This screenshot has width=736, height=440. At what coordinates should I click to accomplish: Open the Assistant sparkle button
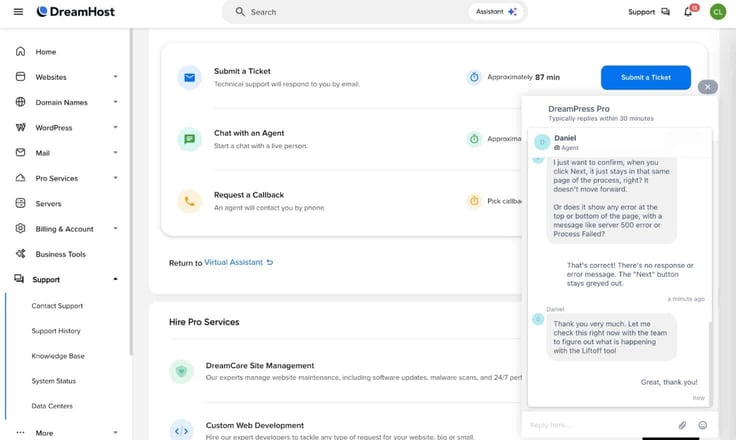(x=496, y=12)
